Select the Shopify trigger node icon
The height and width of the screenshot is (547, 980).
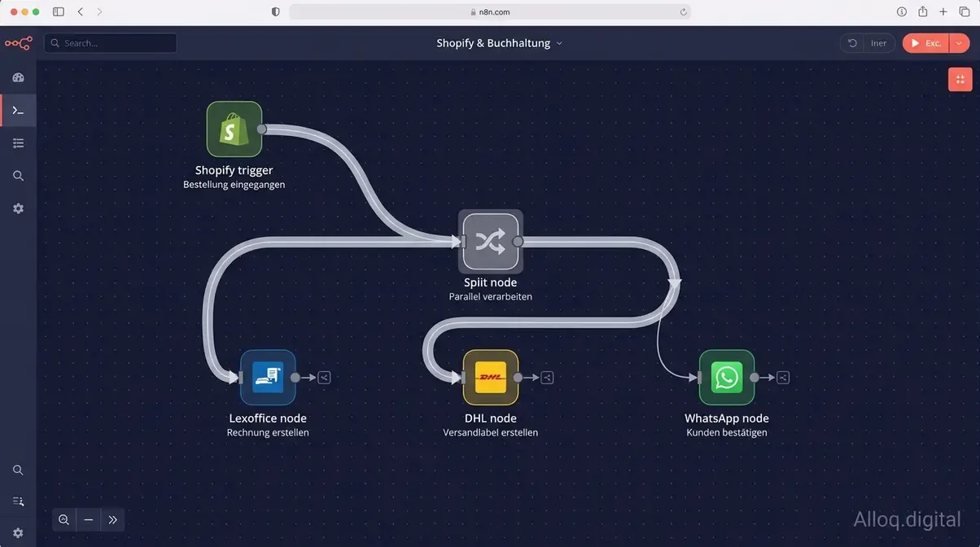pyautogui.click(x=234, y=129)
